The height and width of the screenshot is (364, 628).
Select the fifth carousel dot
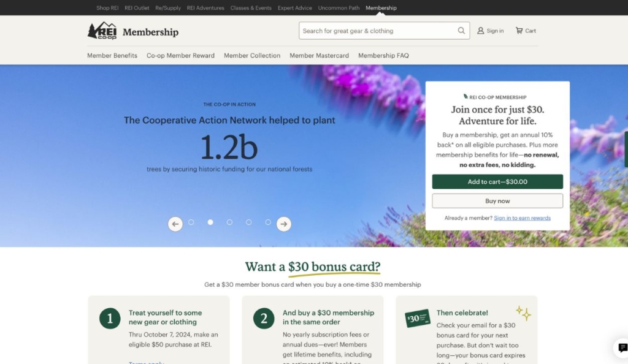click(268, 222)
